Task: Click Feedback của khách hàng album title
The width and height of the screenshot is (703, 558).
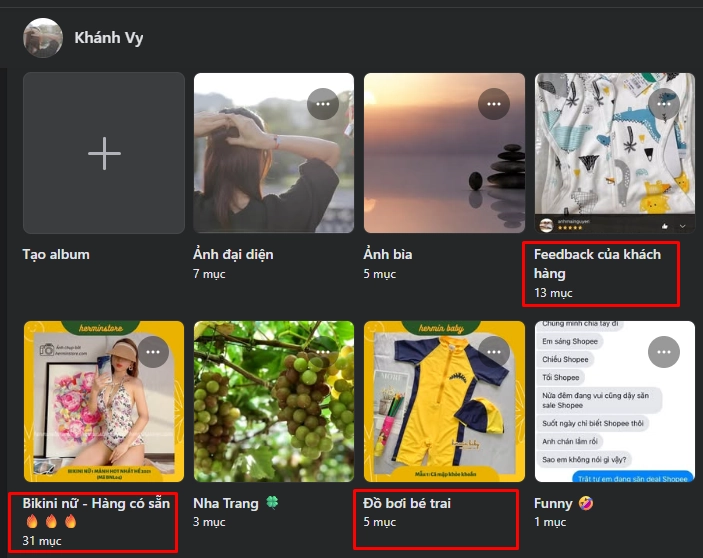Action: pyautogui.click(x=597, y=264)
